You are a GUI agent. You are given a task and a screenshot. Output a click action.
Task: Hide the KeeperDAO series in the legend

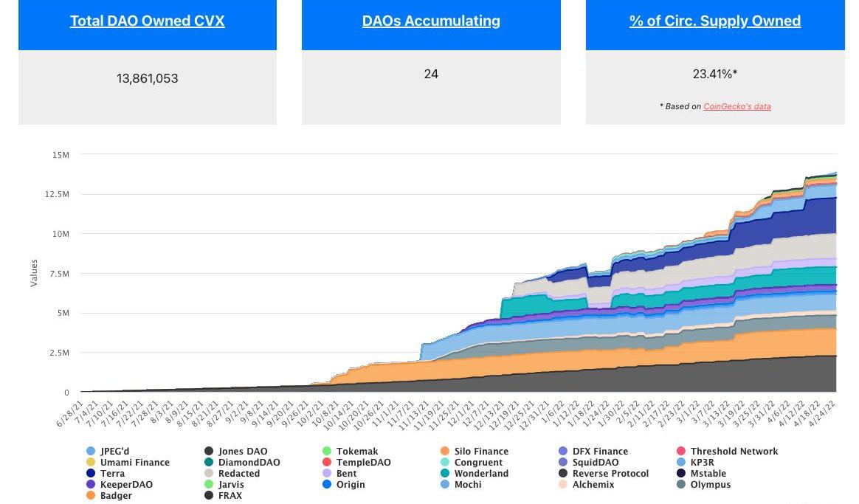coord(120,484)
